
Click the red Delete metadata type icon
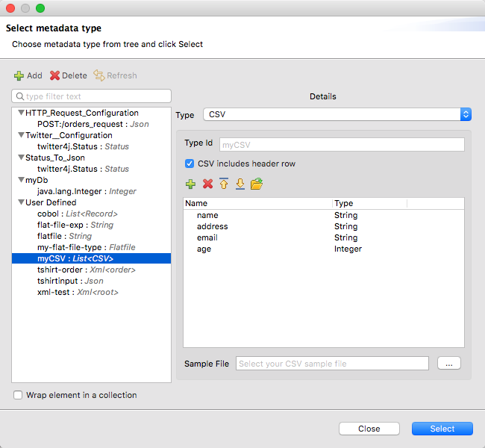(x=54, y=75)
